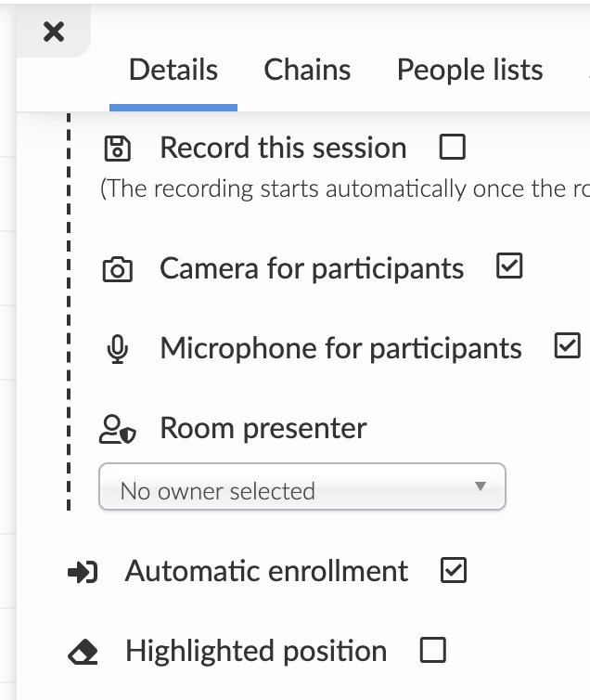Uncheck Microphone for participants checkbox

(x=567, y=345)
